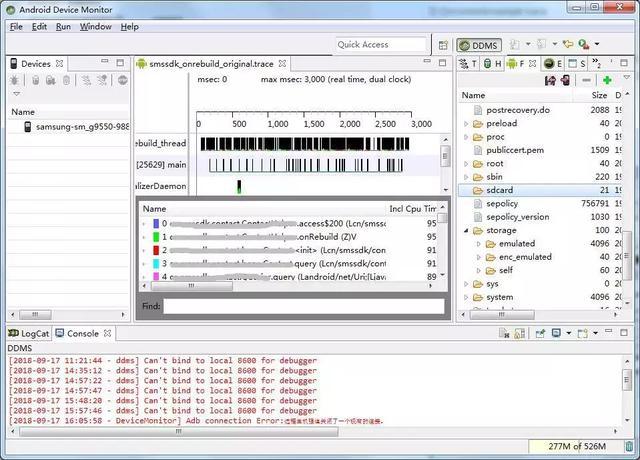Click the Stop Process icon in Devices toolbar

click(122, 80)
